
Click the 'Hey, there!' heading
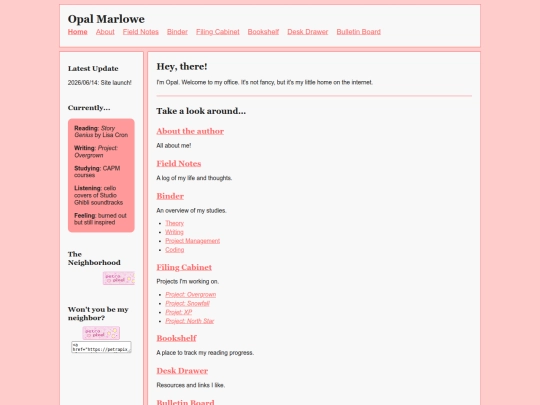182,66
